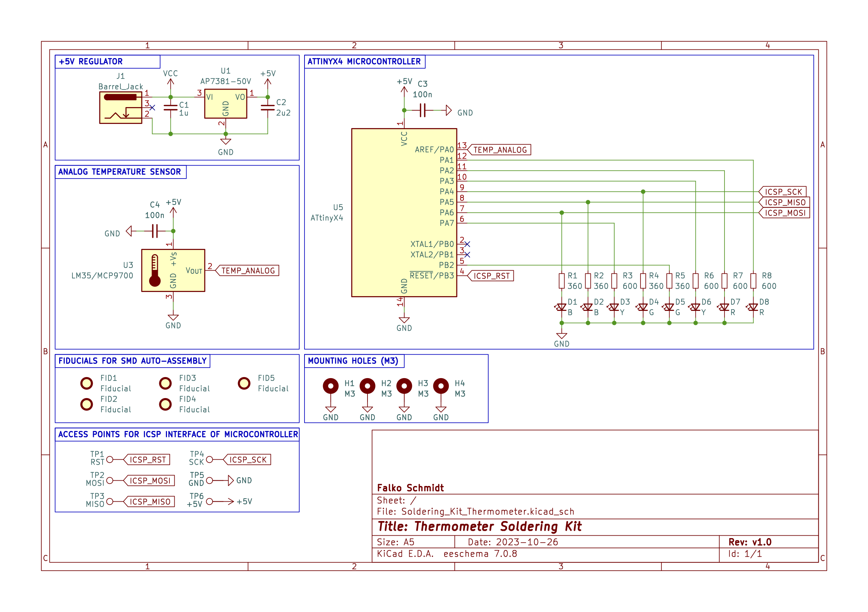
Task: Select the ICSP_MISO label at TP3
Action: click(150, 502)
